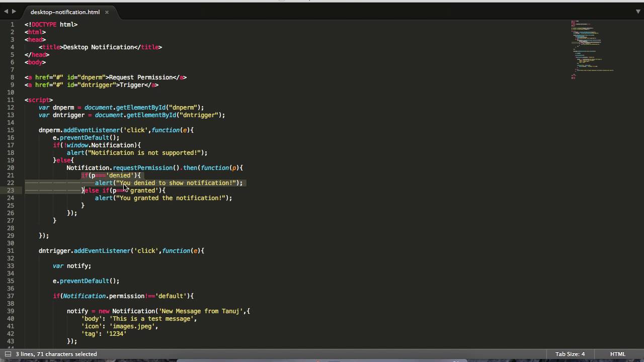Place cursor in 'Request Permission' link text

(x=141, y=77)
